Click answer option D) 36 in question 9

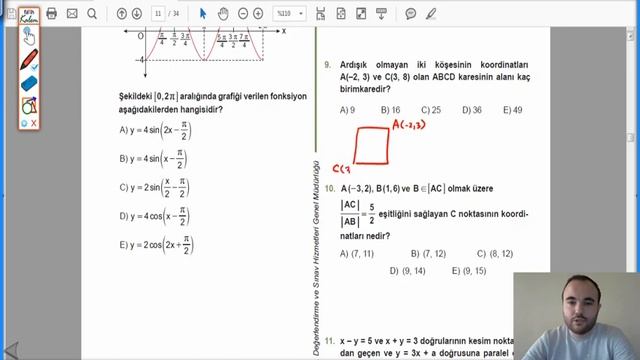click(472, 110)
